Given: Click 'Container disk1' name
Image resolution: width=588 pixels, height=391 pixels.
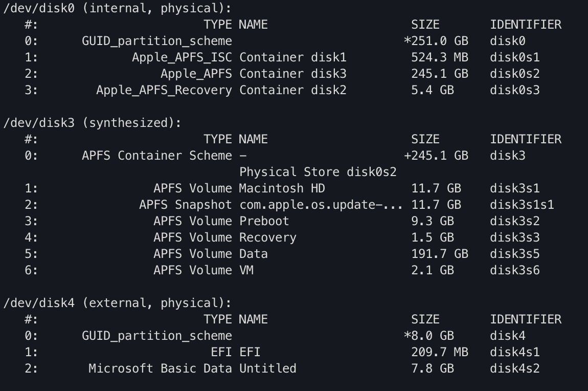Looking at the screenshot, I should [x=293, y=57].
